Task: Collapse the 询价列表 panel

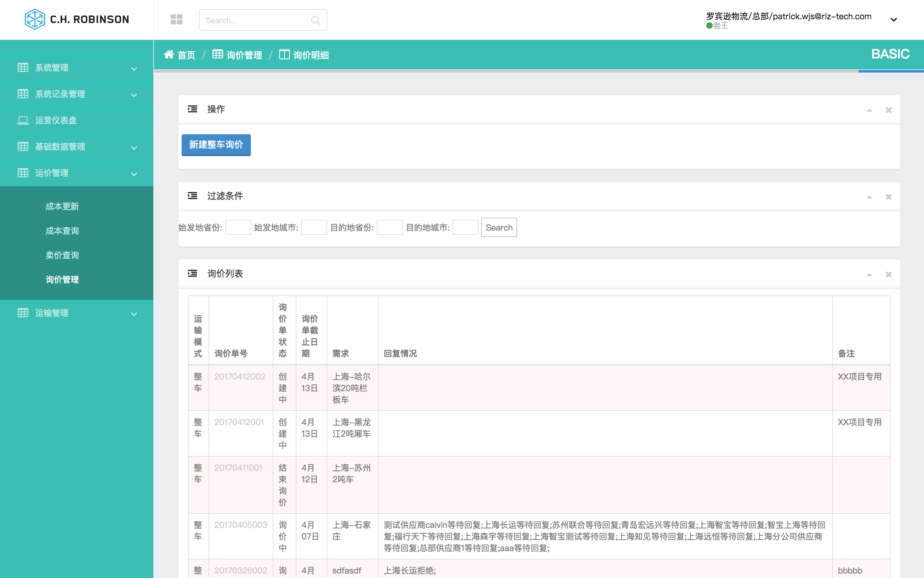Action: click(869, 275)
